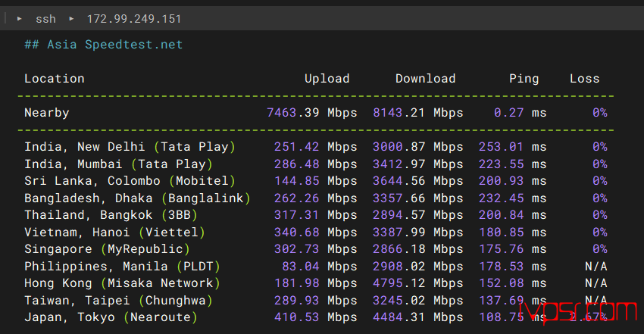Select Manila upload 83.04 Mbps
Screen dimensions: 644x334
click(x=320, y=267)
